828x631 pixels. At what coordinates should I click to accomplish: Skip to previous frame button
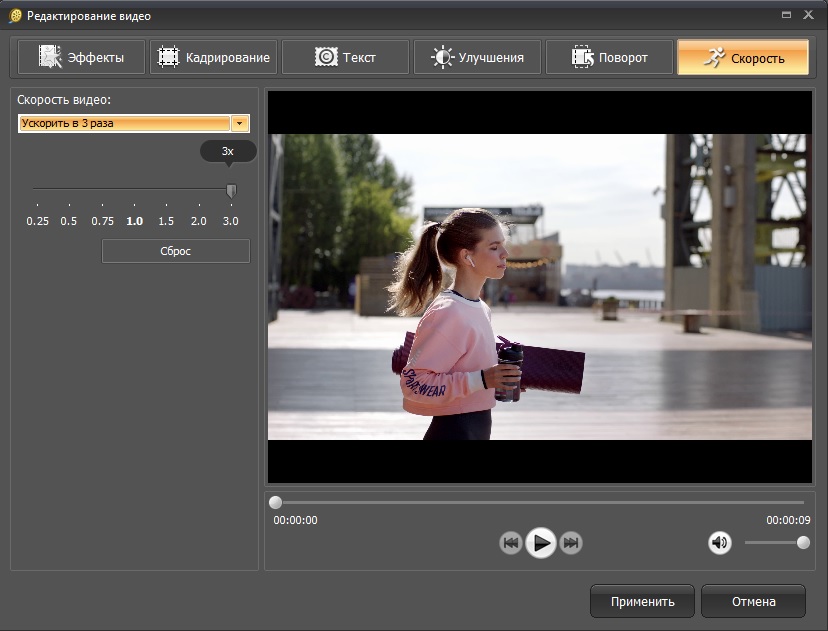coord(510,543)
